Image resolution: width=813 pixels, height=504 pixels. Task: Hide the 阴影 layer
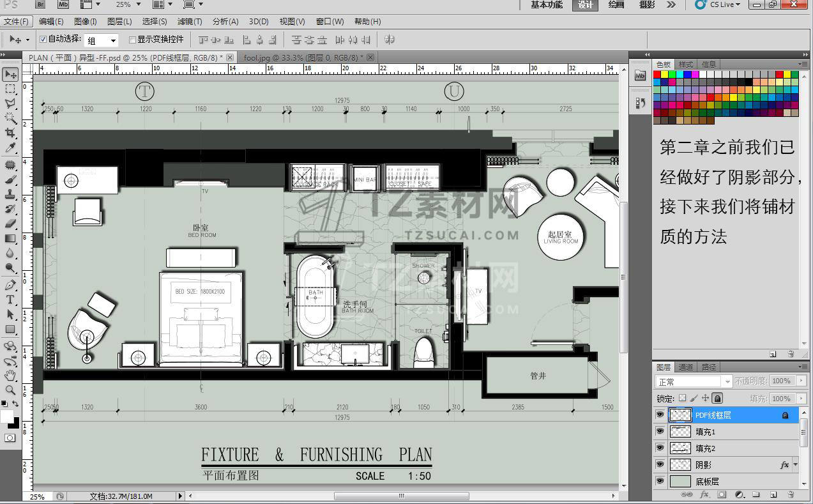(660, 465)
